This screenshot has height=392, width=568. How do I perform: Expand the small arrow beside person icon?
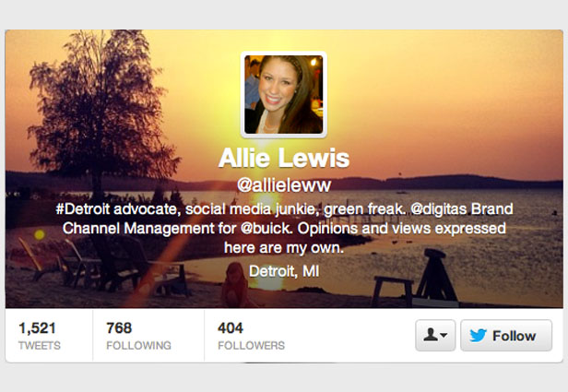[444, 335]
